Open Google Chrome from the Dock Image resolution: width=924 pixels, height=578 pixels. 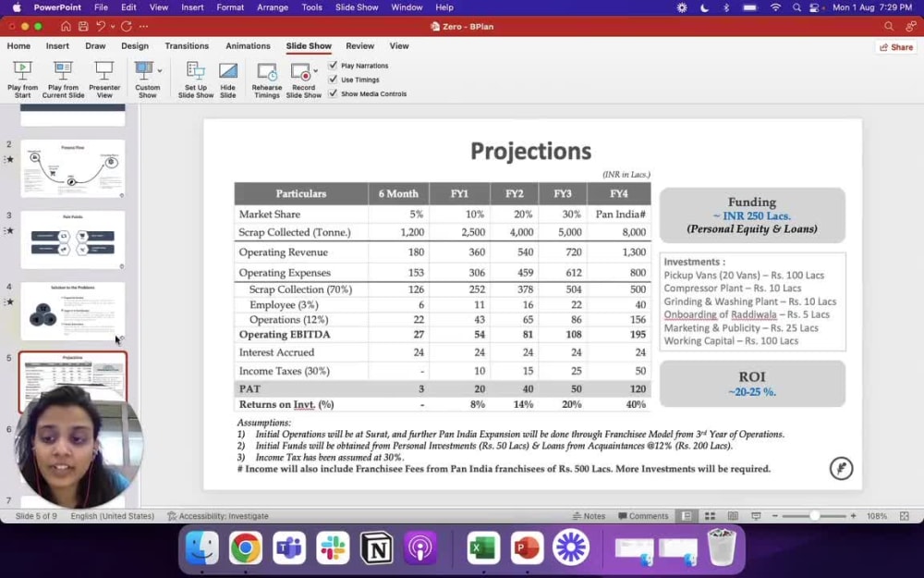click(x=246, y=547)
